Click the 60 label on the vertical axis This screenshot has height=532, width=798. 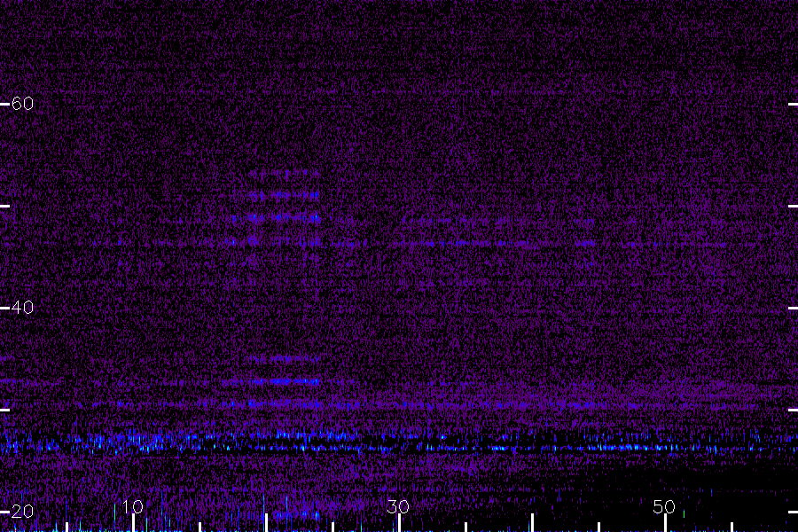22,104
